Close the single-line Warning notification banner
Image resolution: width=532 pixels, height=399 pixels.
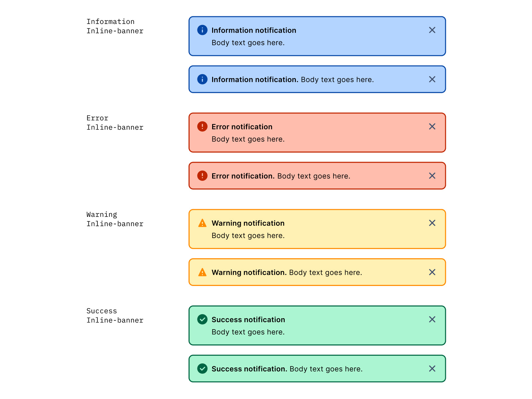pyautogui.click(x=432, y=272)
